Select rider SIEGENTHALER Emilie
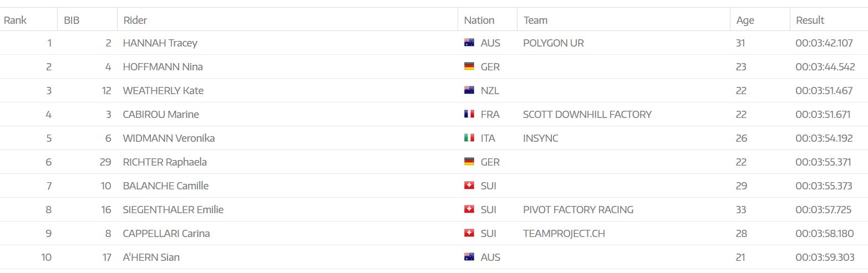 173,209
